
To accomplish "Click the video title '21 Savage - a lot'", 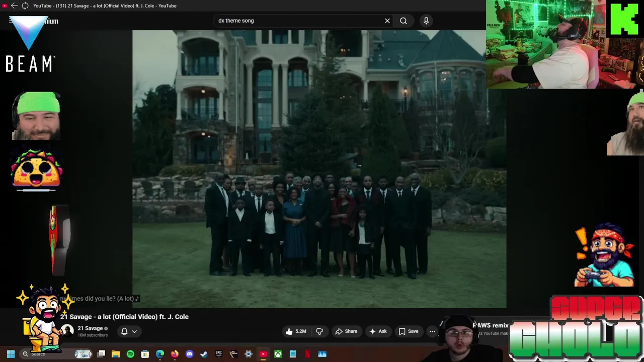I will [124, 317].
